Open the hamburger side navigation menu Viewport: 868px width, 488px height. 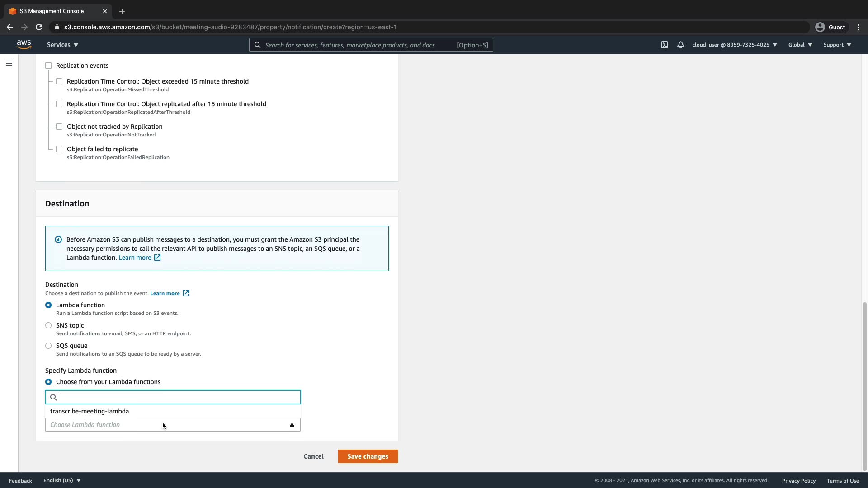tap(9, 63)
